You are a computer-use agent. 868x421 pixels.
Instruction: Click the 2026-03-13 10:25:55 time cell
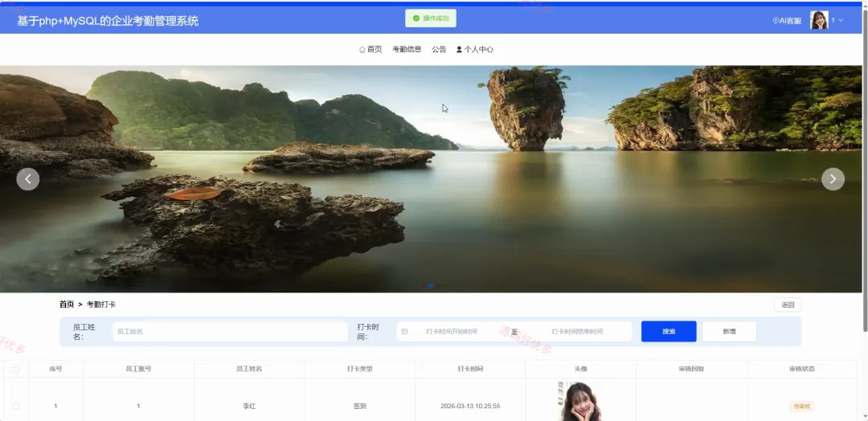tap(470, 406)
